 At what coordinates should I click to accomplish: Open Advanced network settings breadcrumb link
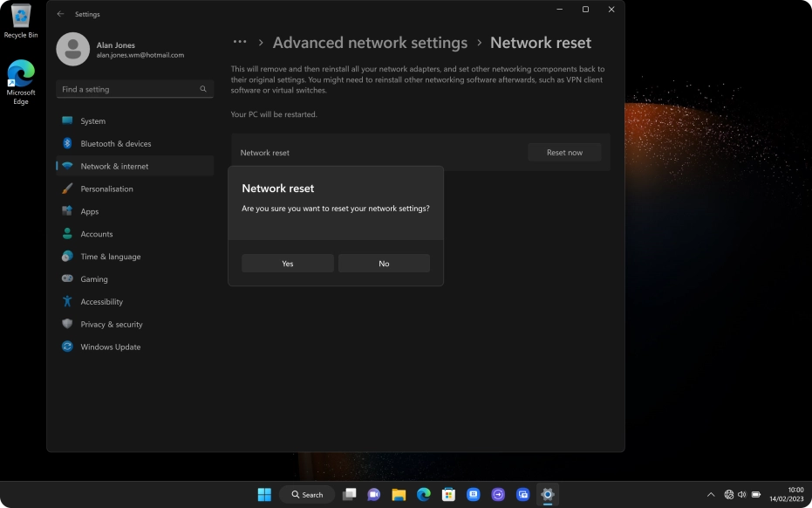click(x=371, y=42)
